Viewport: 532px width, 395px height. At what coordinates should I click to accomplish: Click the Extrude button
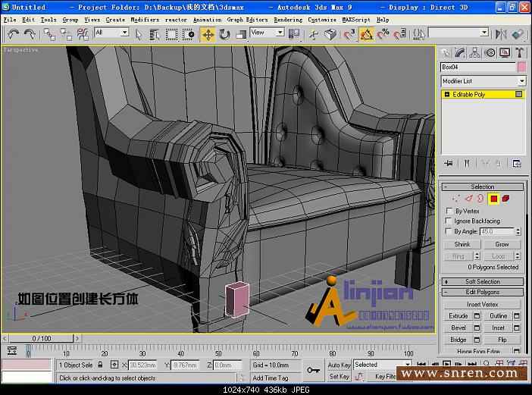click(458, 316)
